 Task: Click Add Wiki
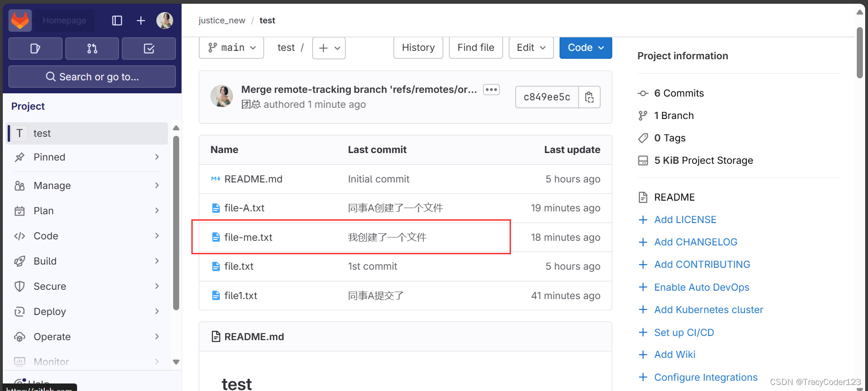click(x=674, y=355)
